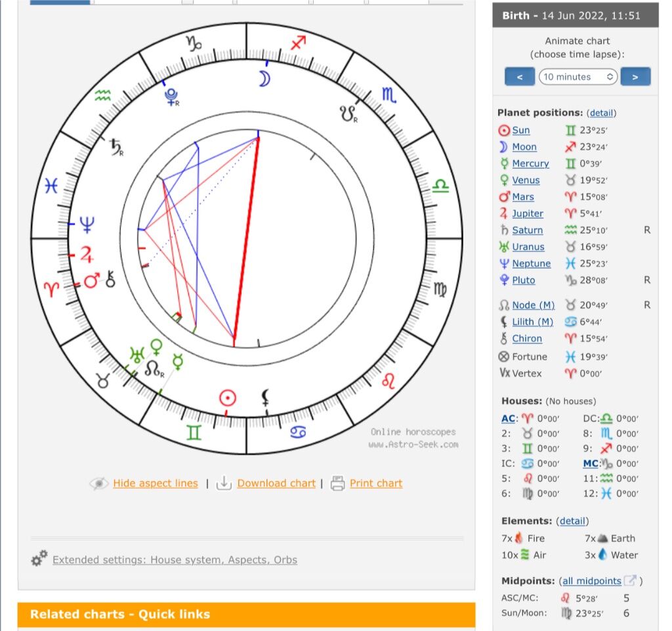Click the printer icon next to Print chart
This screenshot has width=672, height=631.
pos(338,483)
